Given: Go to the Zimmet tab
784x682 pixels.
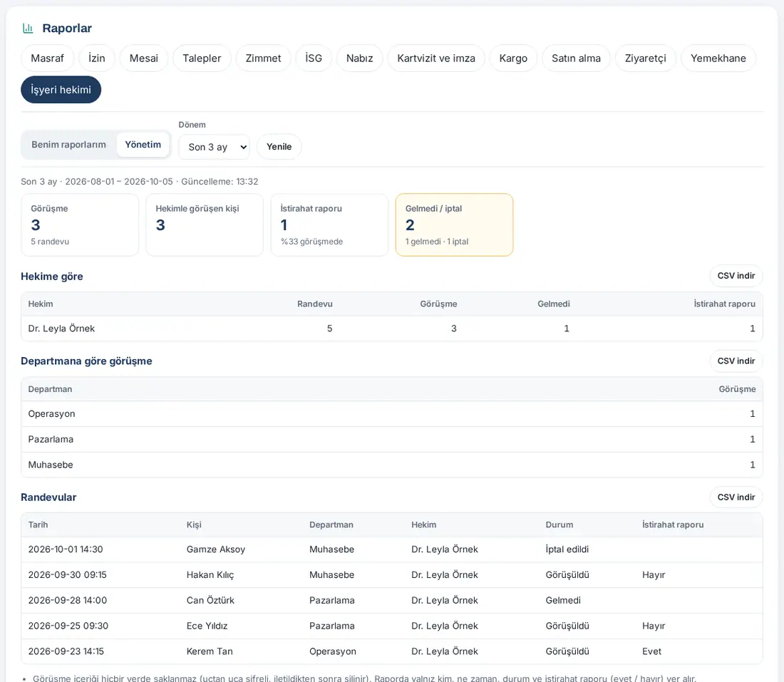Looking at the screenshot, I should tap(263, 58).
